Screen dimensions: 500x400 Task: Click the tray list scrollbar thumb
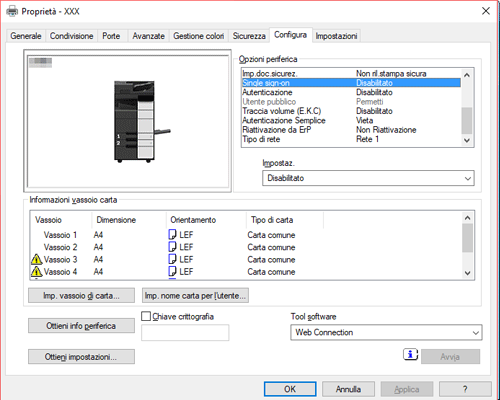point(467,238)
